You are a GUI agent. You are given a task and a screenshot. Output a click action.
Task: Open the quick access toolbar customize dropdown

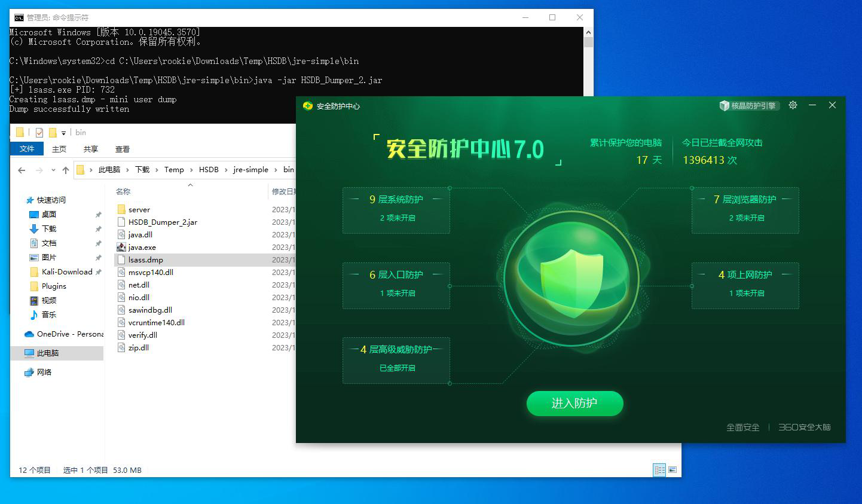click(63, 133)
